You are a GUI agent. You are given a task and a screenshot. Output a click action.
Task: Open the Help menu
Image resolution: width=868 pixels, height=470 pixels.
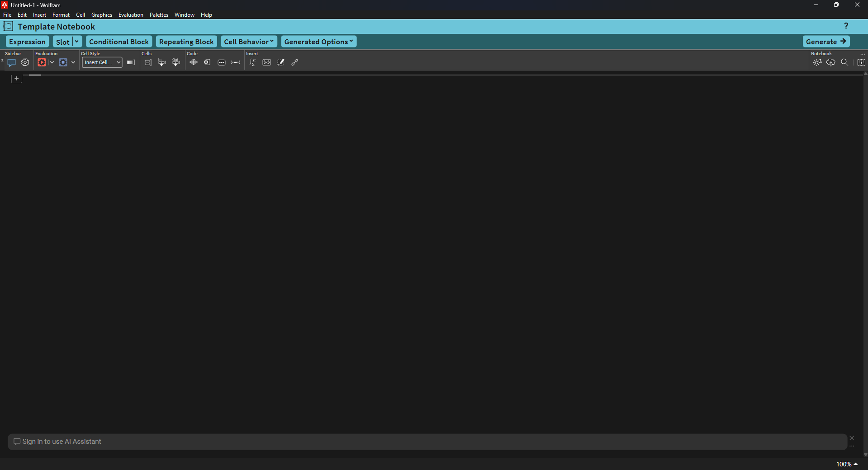[x=206, y=15]
